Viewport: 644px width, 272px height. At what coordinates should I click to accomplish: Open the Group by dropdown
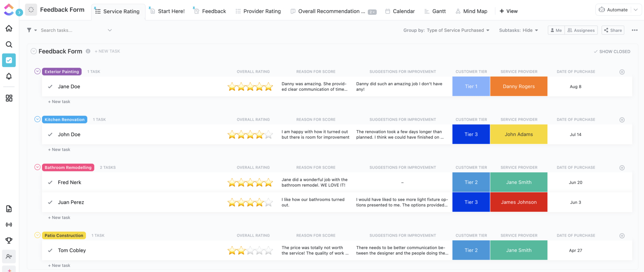point(446,30)
